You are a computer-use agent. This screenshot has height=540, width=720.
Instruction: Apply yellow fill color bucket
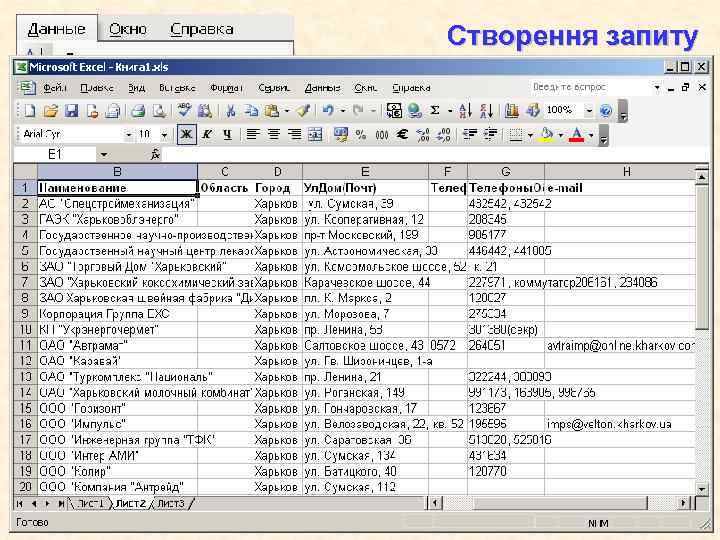[x=546, y=135]
